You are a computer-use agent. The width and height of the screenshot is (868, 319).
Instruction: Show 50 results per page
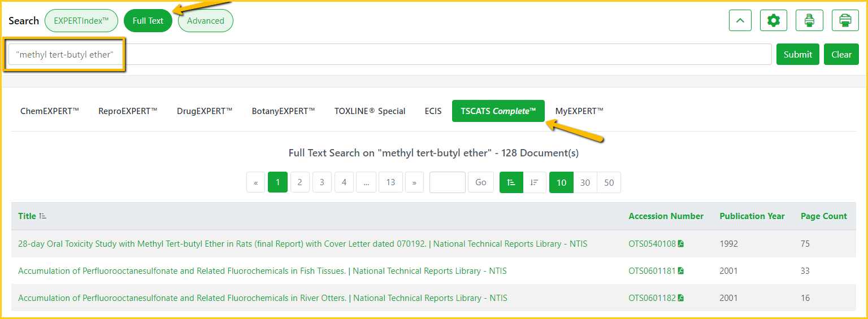[x=609, y=182]
